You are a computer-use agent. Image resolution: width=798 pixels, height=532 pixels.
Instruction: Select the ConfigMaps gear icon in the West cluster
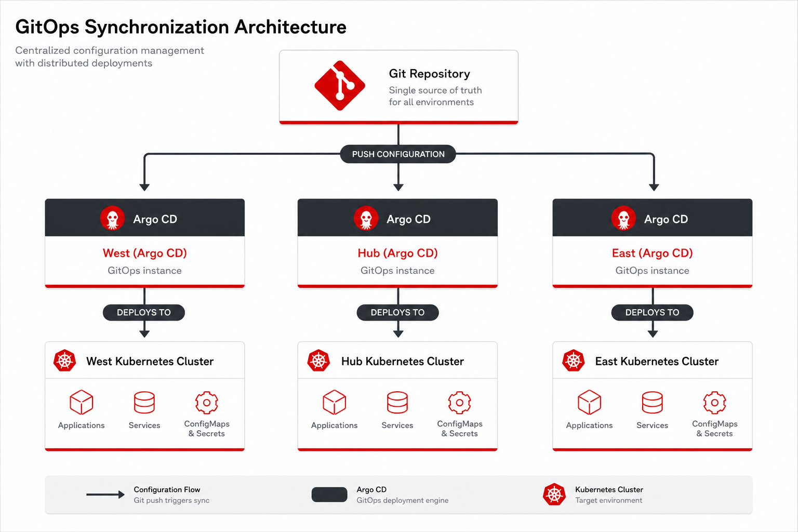pos(207,402)
